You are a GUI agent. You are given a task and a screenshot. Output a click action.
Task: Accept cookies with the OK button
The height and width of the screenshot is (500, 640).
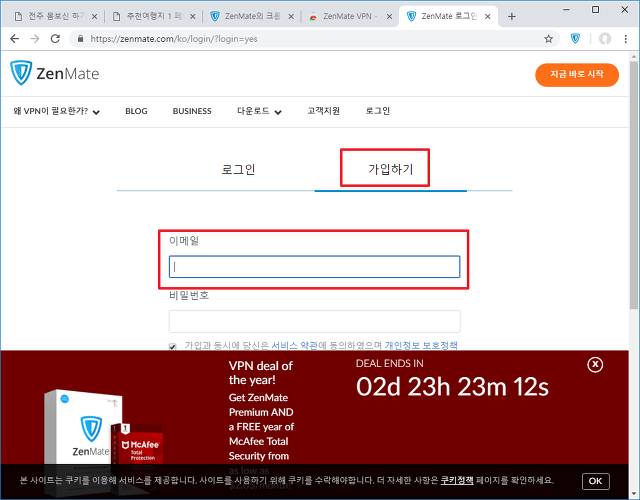pyautogui.click(x=596, y=481)
